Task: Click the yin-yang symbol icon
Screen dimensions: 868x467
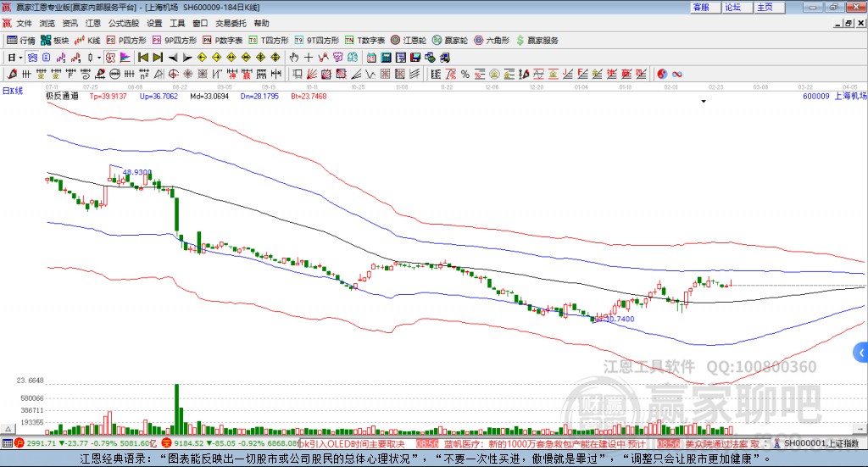Action: [x=662, y=74]
